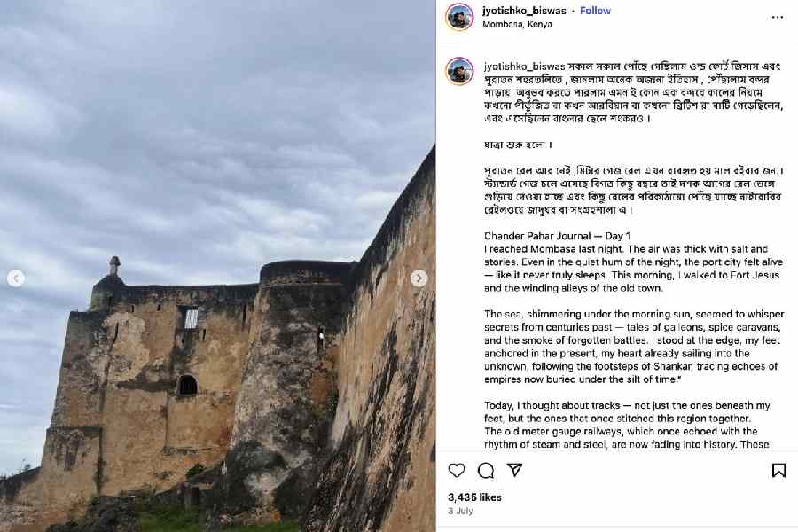798x532 pixels.
Task: Click the caption author's avatar
Action: coord(459,71)
